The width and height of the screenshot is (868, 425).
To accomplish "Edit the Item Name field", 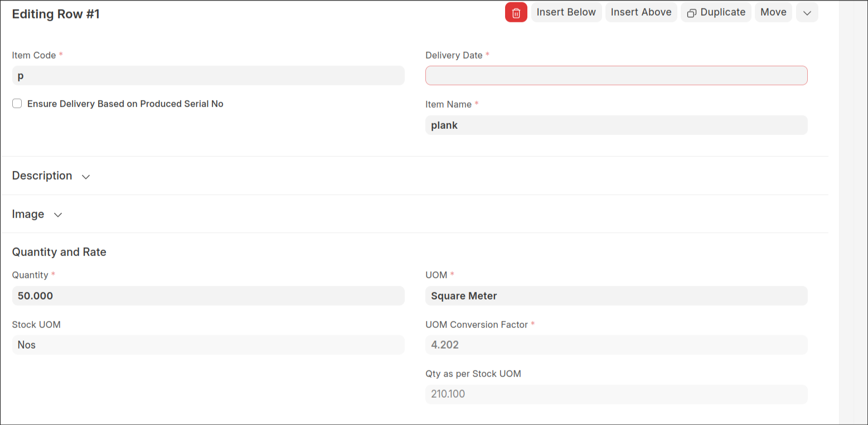I will [616, 125].
